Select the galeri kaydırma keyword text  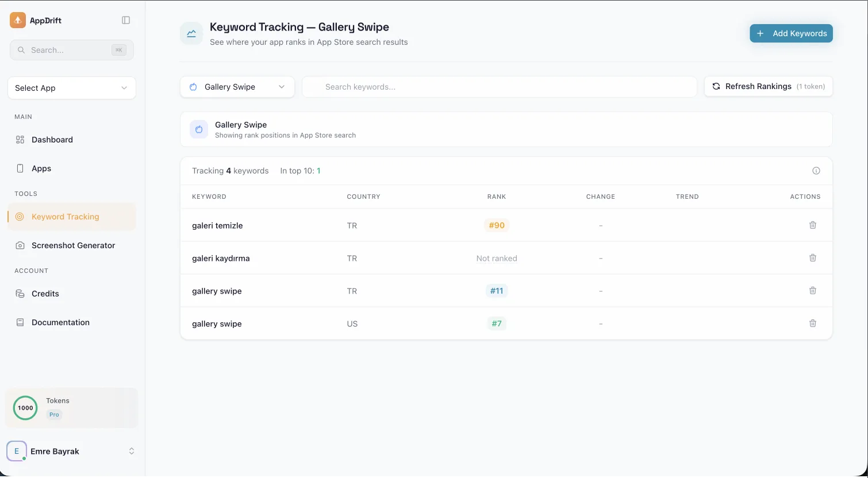click(221, 259)
